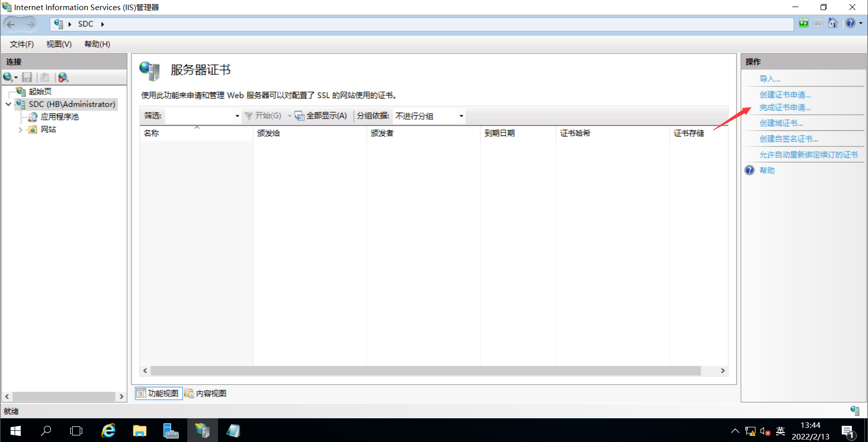Click the 英 input method indicator

coord(780,431)
